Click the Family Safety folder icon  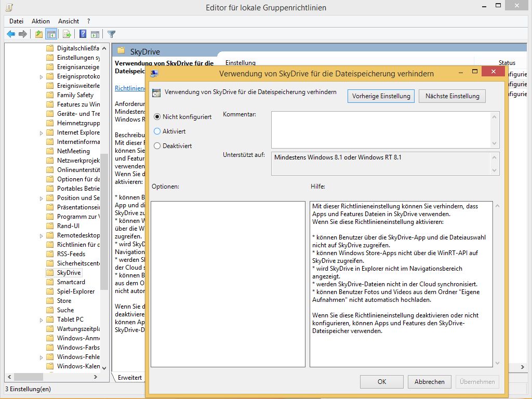pos(50,95)
